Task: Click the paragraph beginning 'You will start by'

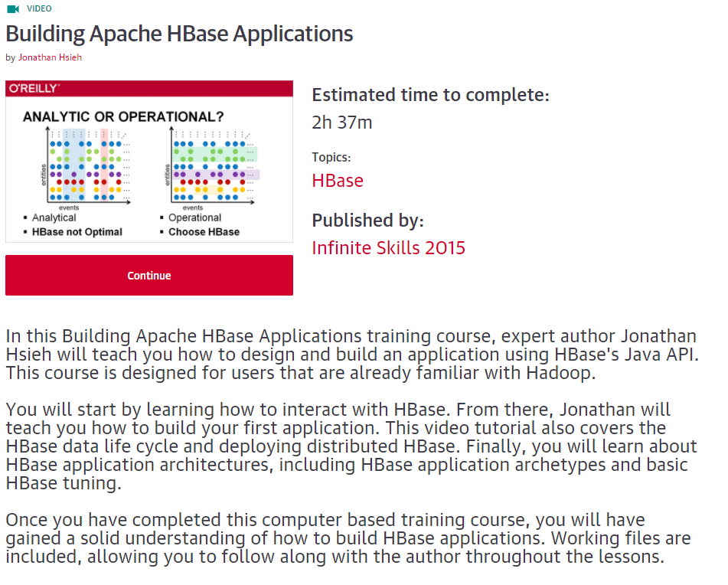Action: pyautogui.click(x=351, y=446)
